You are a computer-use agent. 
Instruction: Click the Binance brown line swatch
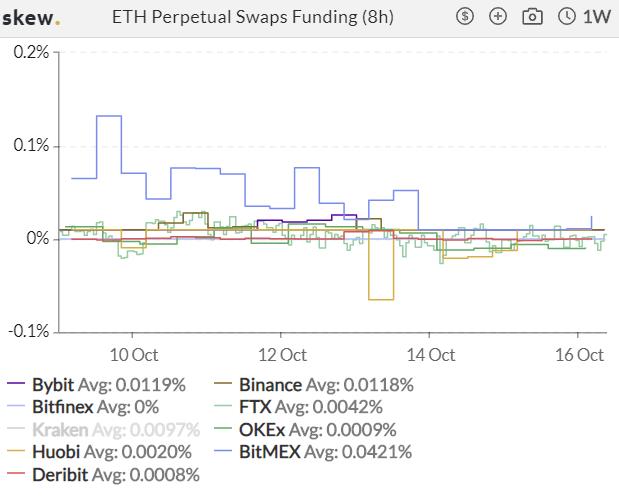pyautogui.click(x=223, y=383)
